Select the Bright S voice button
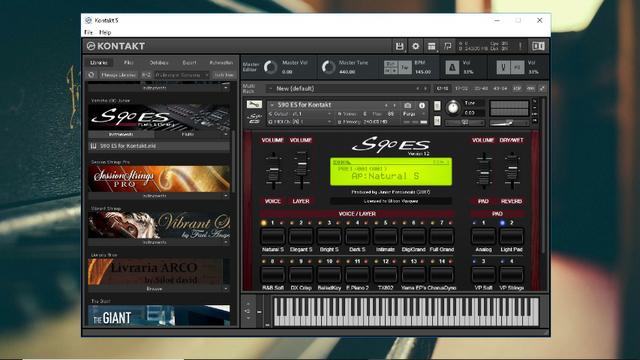The height and width of the screenshot is (360, 640). pyautogui.click(x=329, y=236)
